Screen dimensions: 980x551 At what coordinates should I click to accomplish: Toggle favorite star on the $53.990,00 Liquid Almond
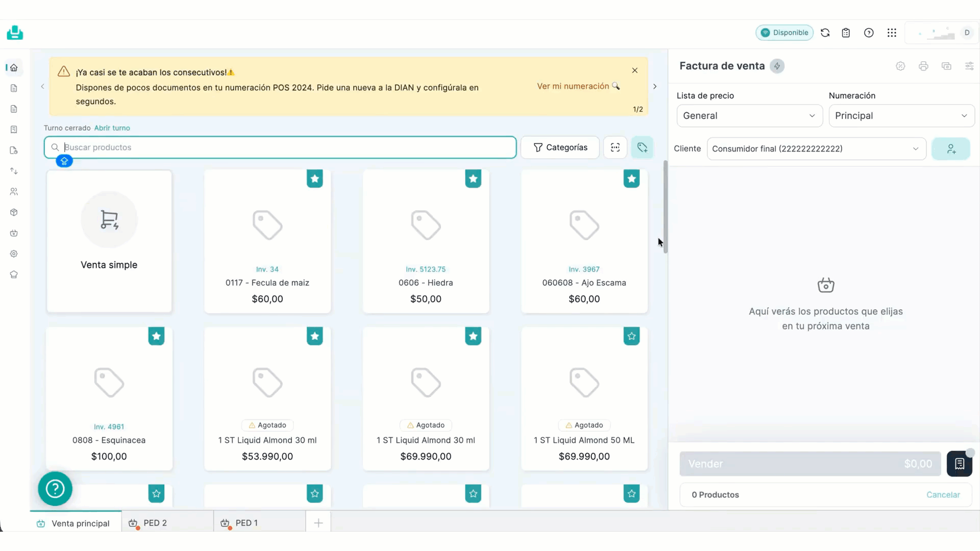pyautogui.click(x=315, y=336)
